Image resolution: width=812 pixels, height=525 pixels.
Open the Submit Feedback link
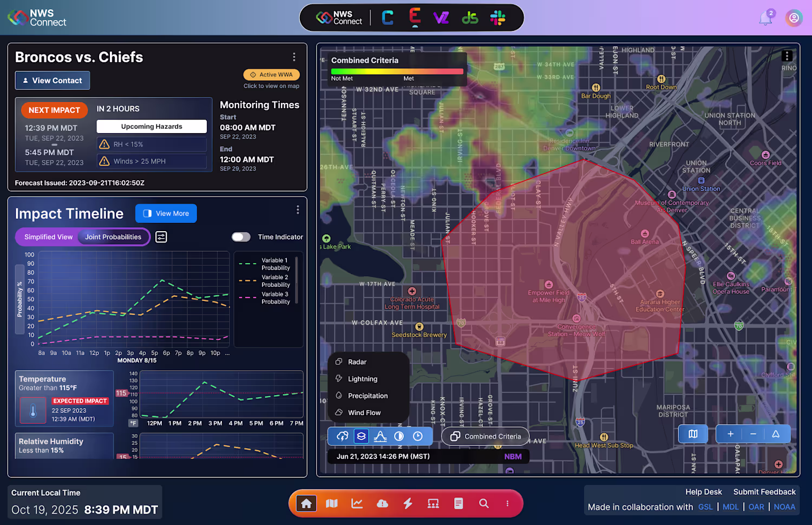[x=764, y=492]
